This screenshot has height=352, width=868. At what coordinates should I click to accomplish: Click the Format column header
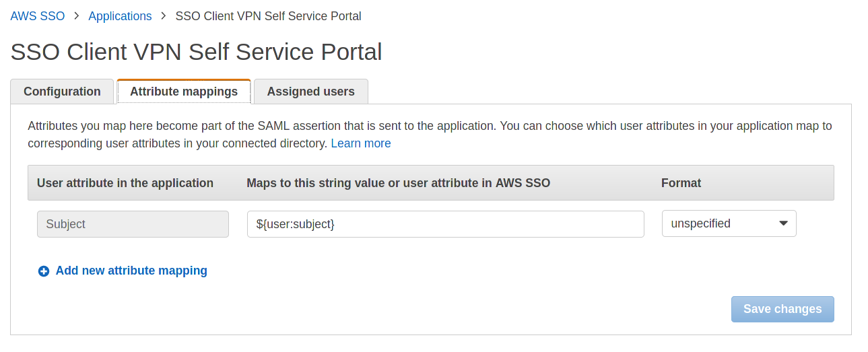(x=681, y=183)
